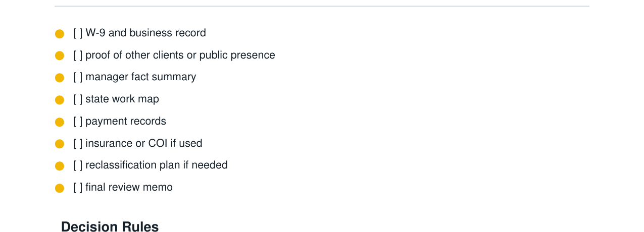Mark the state work map checkbox
Image resolution: width=644 pixels, height=232 pixels.
click(x=78, y=99)
